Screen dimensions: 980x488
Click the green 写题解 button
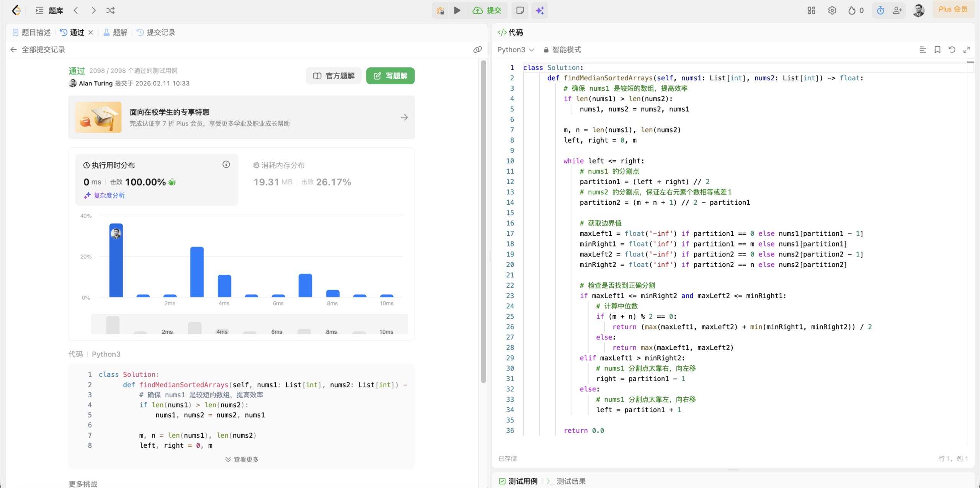[x=390, y=76]
